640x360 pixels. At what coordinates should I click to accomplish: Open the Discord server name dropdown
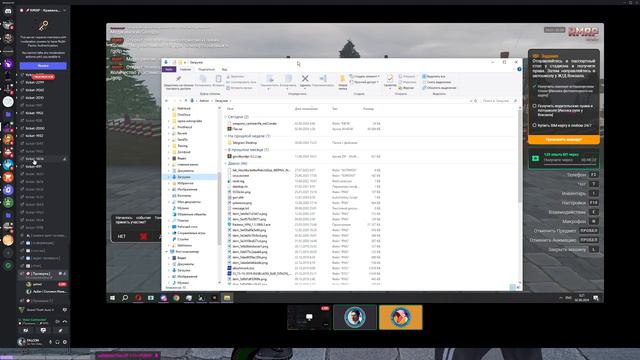tap(43, 10)
